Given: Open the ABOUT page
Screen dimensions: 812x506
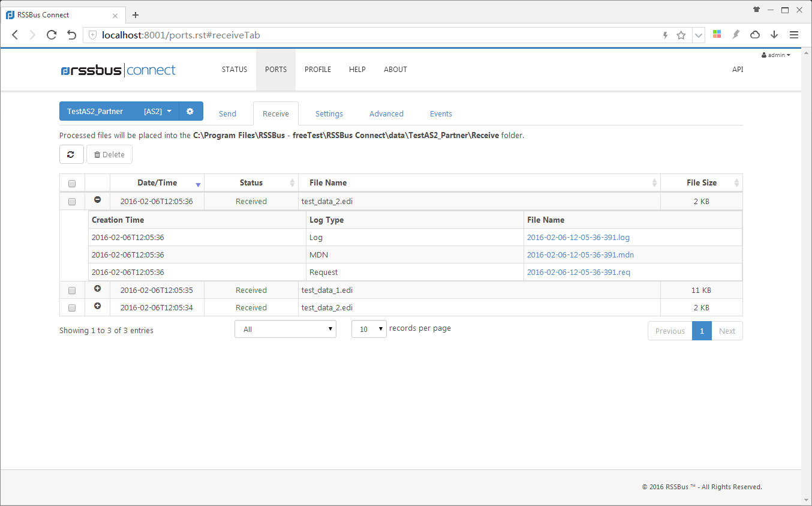Looking at the screenshot, I should tap(395, 70).
